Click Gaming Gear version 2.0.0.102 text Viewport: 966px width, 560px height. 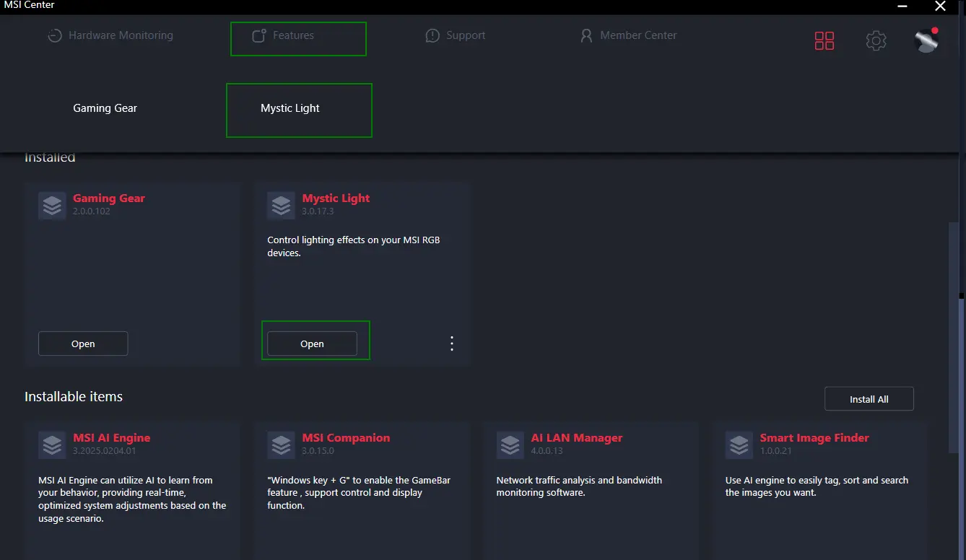(92, 211)
